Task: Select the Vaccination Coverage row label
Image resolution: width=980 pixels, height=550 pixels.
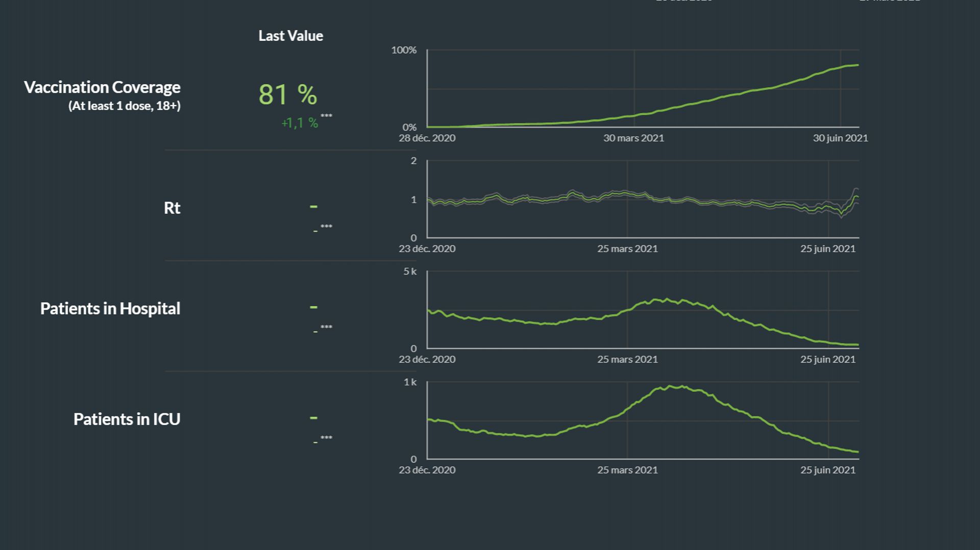Action: [x=102, y=87]
